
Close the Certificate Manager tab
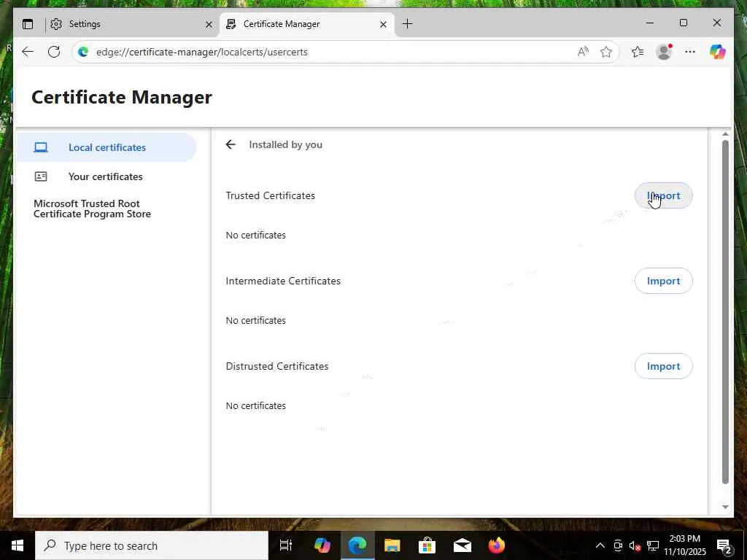coord(383,24)
